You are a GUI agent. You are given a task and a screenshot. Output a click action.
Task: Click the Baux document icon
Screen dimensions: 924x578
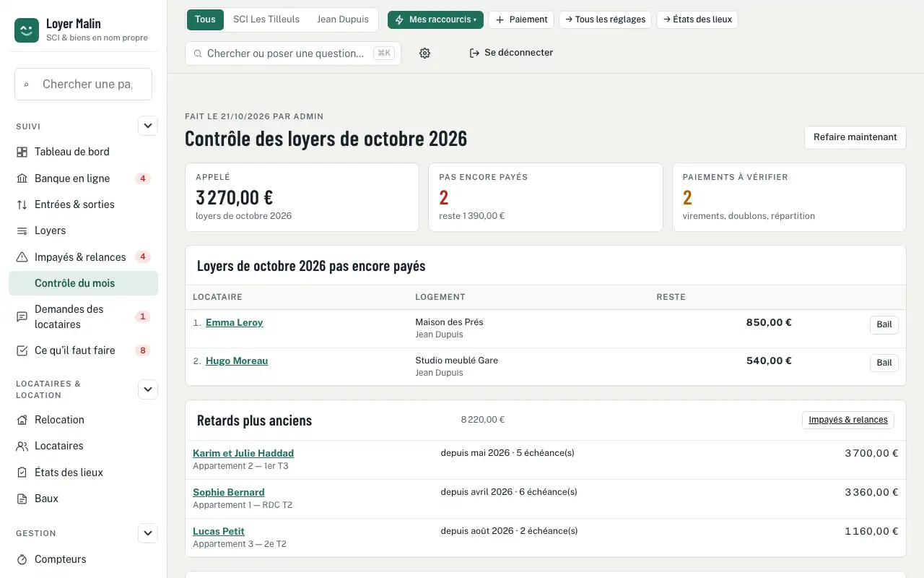tap(22, 499)
